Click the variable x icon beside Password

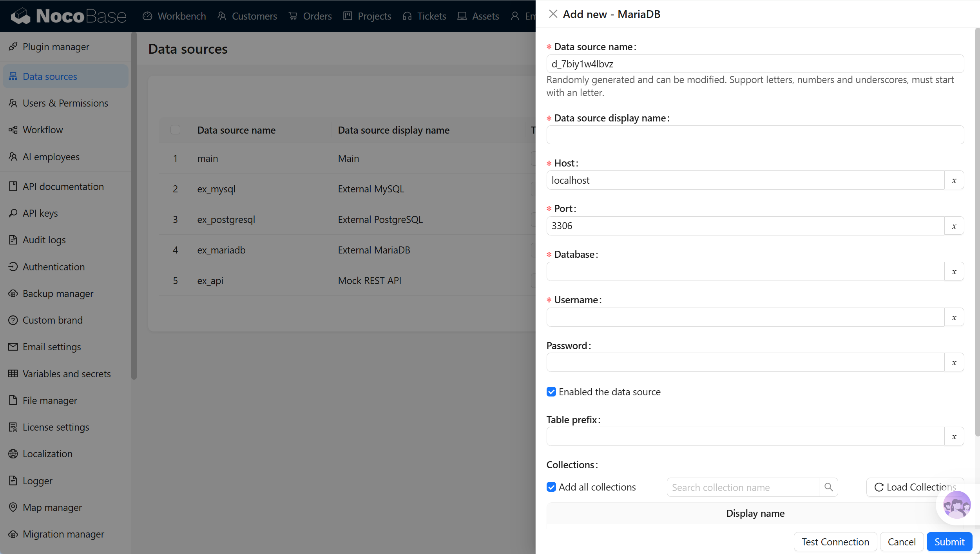coord(954,362)
